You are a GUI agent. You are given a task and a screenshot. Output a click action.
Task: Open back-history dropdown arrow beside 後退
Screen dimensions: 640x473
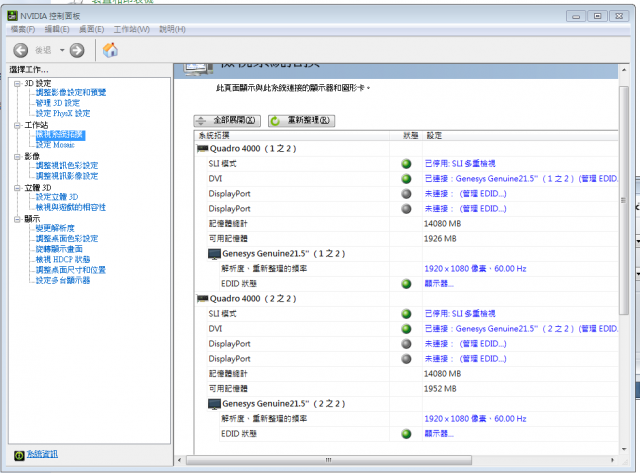tap(62, 51)
